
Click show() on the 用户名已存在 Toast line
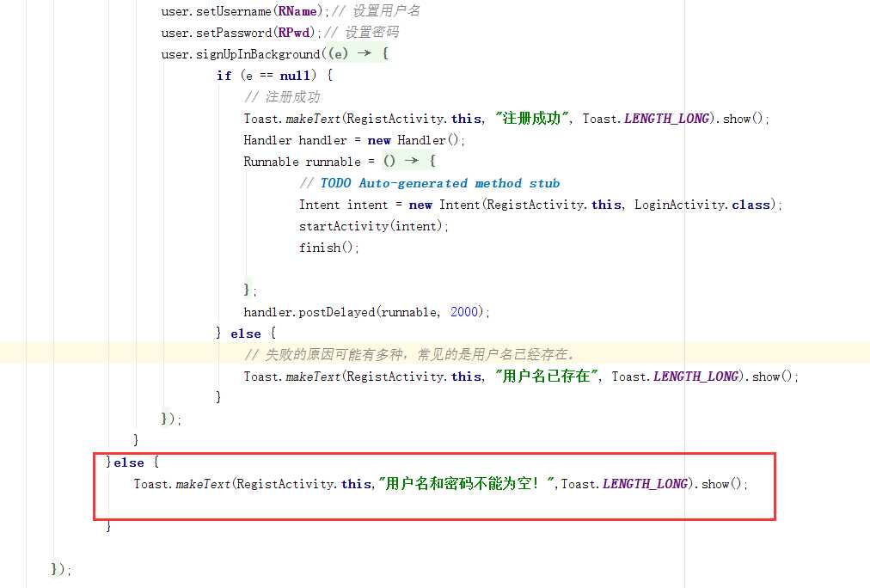772,377
